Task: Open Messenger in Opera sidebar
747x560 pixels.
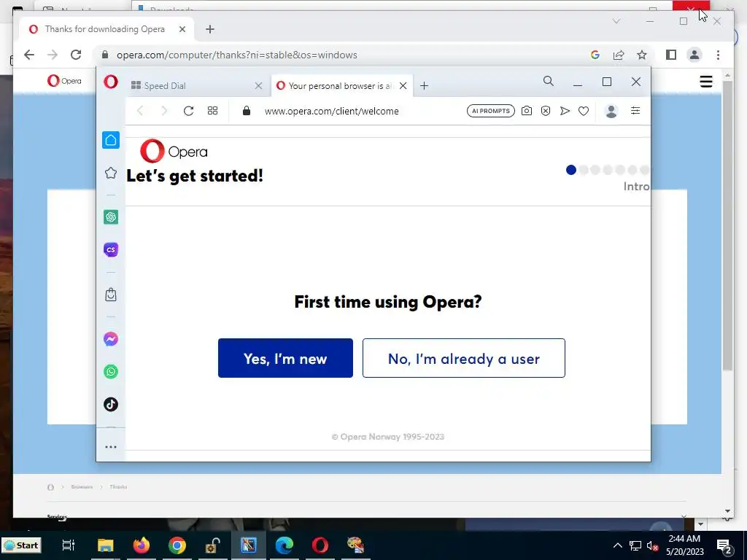Action: [x=111, y=339]
